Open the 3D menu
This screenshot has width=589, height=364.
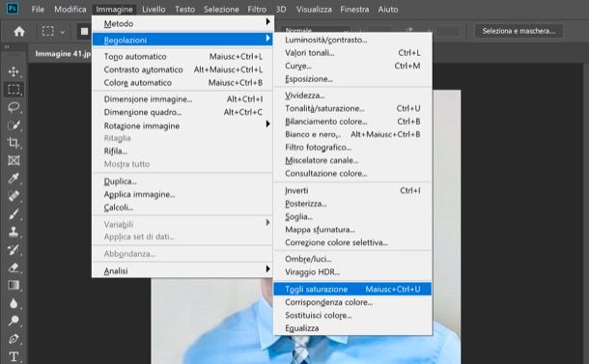coord(281,9)
